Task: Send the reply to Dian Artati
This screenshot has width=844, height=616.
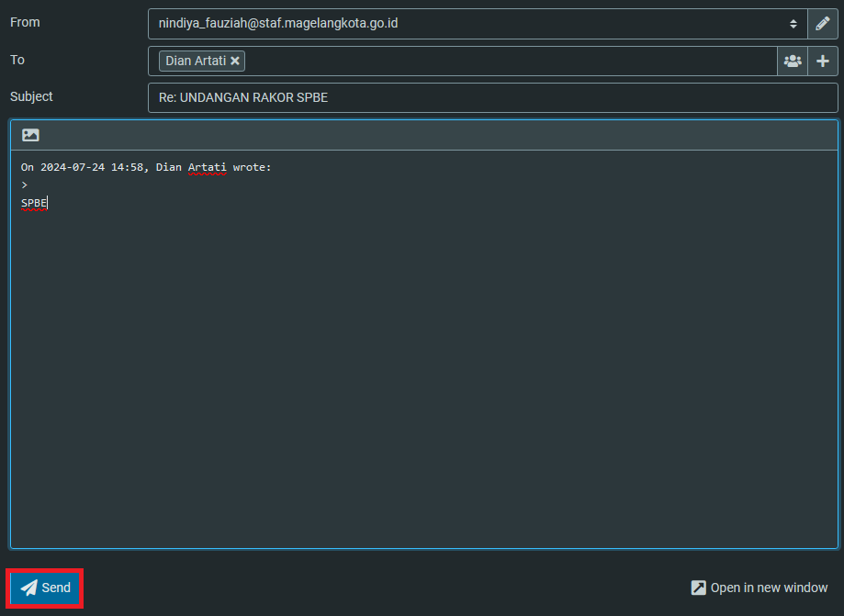Action: (x=44, y=588)
